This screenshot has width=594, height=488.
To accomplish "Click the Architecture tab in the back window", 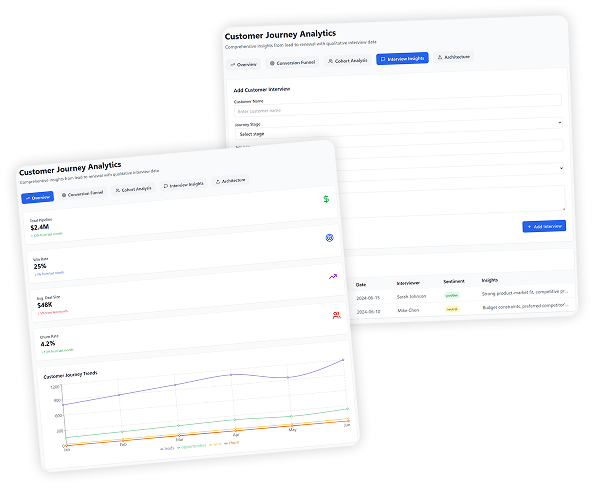I will [453, 57].
